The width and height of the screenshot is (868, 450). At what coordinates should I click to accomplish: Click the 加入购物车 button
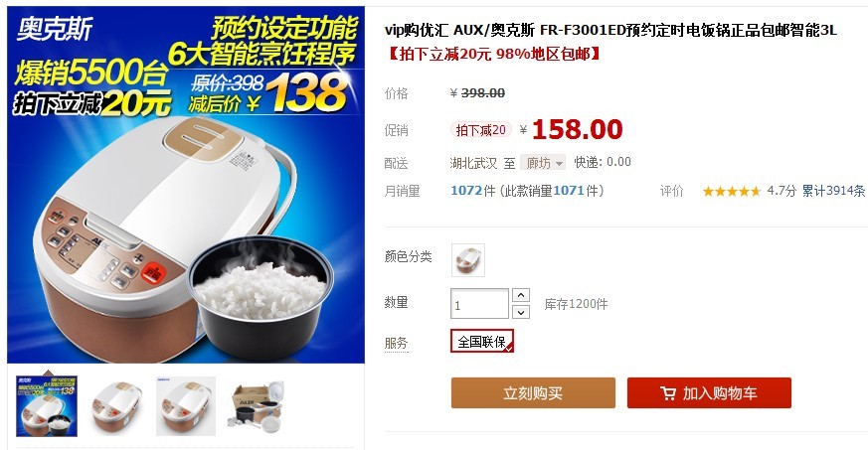pyautogui.click(x=709, y=393)
